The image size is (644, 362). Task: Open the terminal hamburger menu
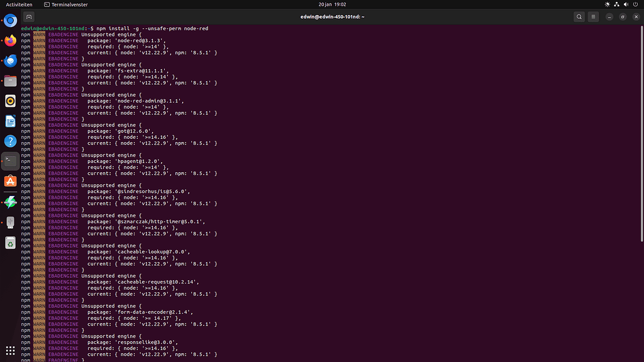click(x=593, y=17)
